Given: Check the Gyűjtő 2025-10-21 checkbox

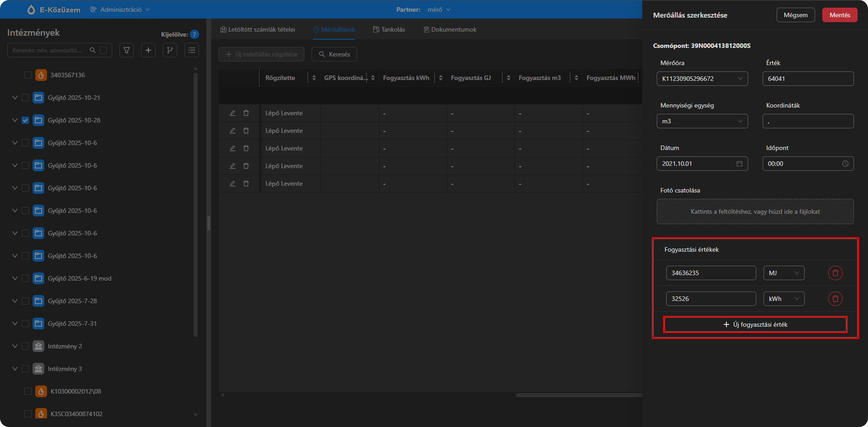Looking at the screenshot, I should [x=25, y=98].
